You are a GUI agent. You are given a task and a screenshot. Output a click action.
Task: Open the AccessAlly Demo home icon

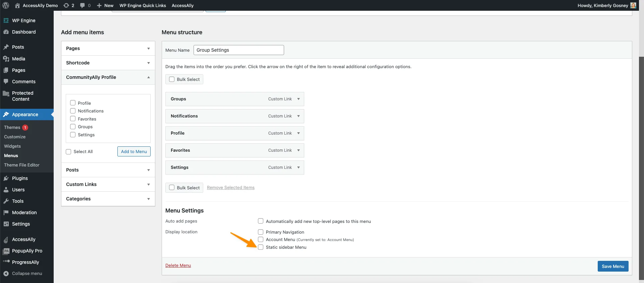(x=17, y=5)
